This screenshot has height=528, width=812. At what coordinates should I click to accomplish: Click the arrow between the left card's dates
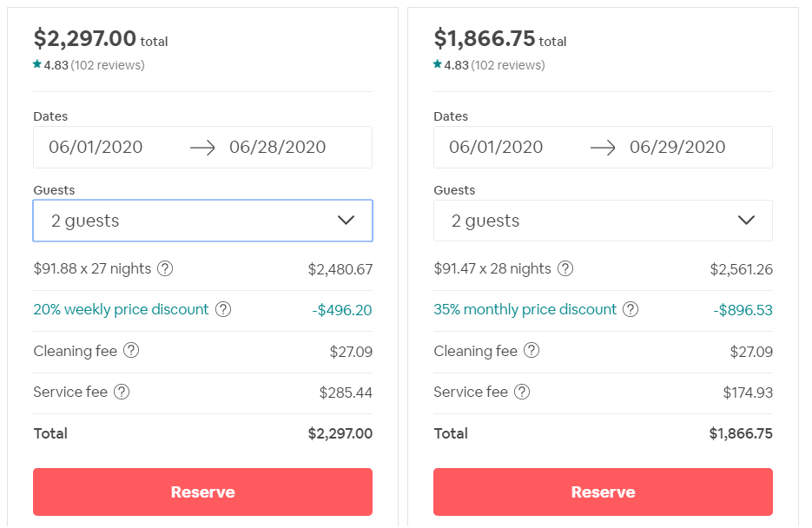[x=203, y=147]
